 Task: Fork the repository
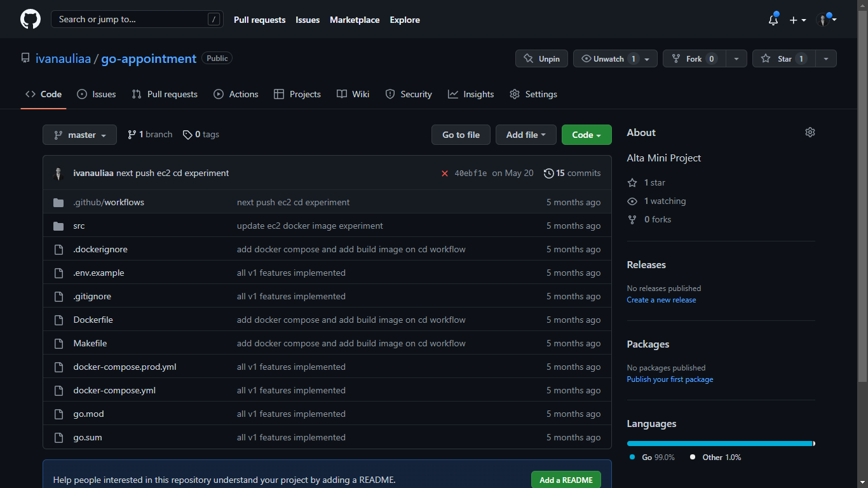pyautogui.click(x=694, y=58)
